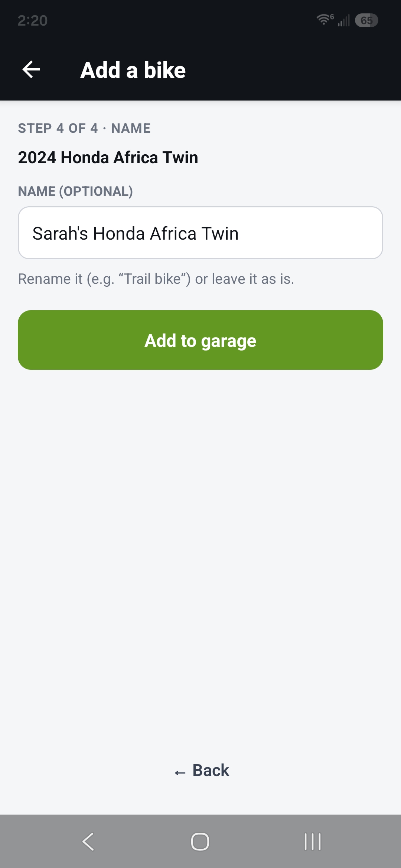Viewport: 401px width, 868px height.
Task: Focus the Sarah's Honda Africa Twin name field
Action: (200, 233)
